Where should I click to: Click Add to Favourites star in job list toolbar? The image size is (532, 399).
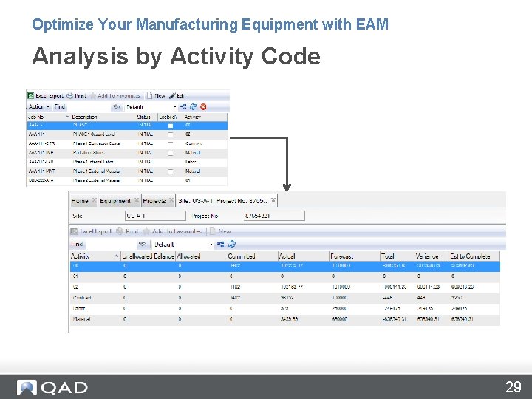(92, 95)
